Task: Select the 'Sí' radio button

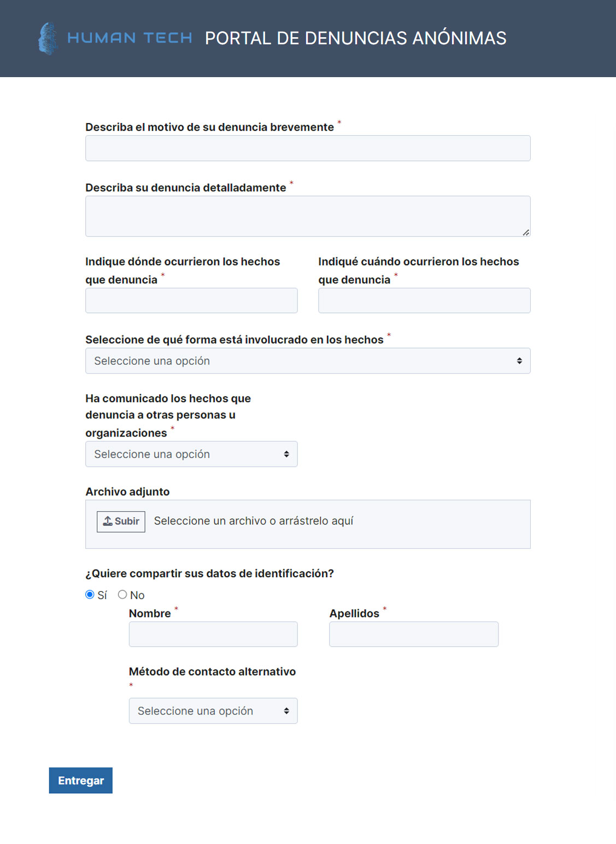Action: [x=89, y=594]
